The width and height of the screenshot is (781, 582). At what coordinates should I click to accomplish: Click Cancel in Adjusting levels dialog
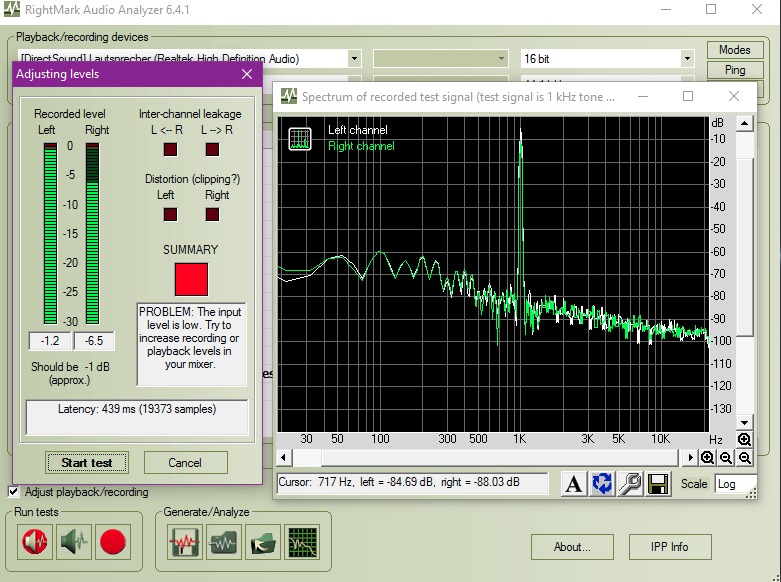185,463
